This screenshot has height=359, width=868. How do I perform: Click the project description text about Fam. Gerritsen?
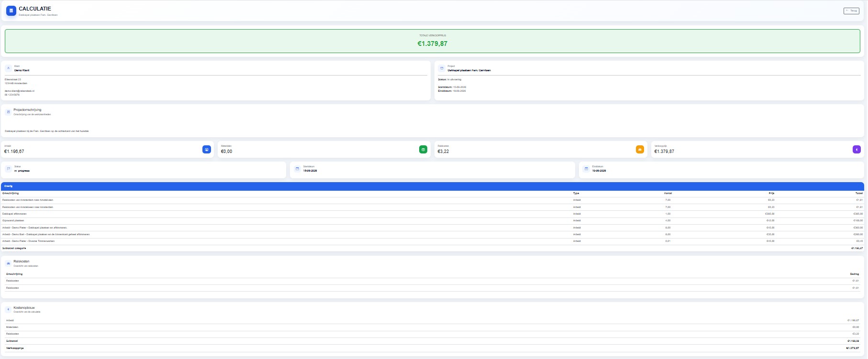47,131
